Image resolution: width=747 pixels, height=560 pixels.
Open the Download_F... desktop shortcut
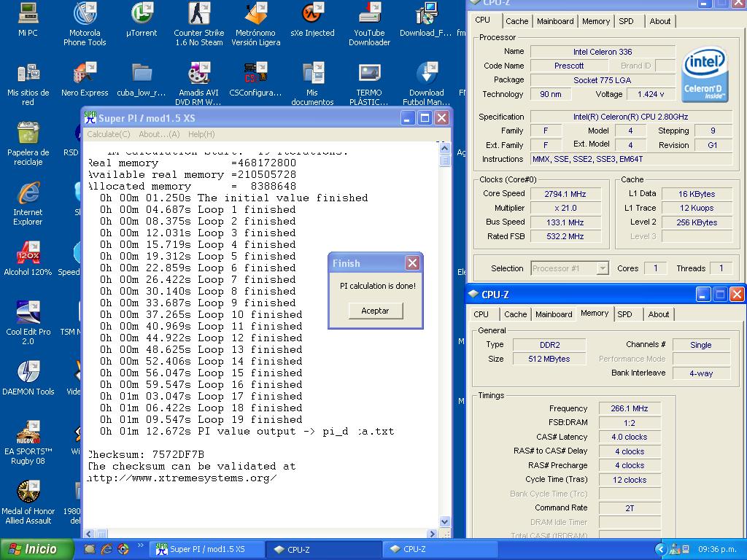point(426,19)
